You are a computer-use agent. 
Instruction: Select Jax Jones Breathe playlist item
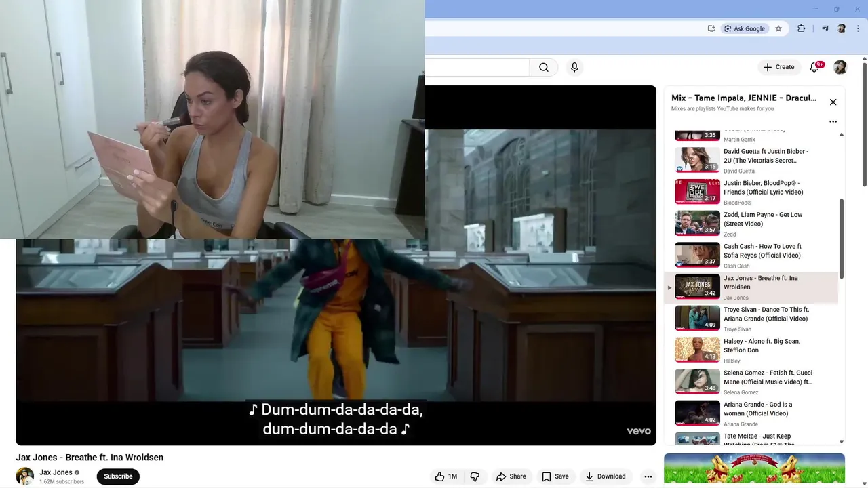pyautogui.click(x=751, y=287)
